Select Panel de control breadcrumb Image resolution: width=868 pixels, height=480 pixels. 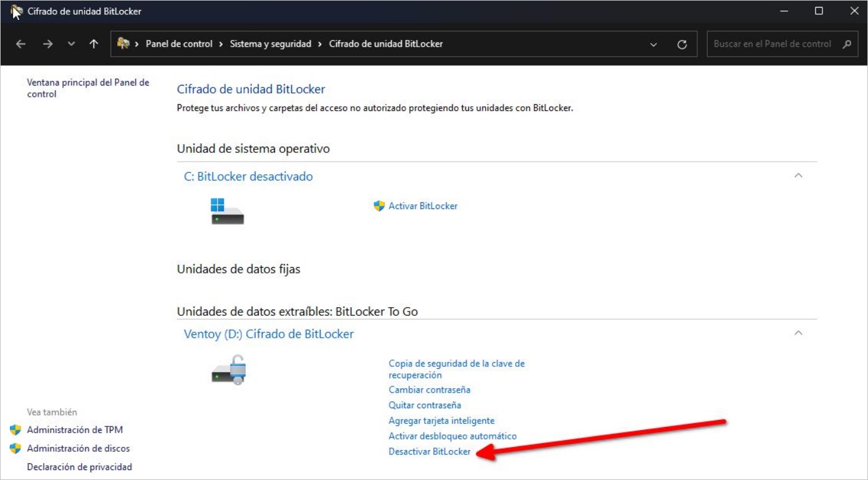pyautogui.click(x=179, y=44)
